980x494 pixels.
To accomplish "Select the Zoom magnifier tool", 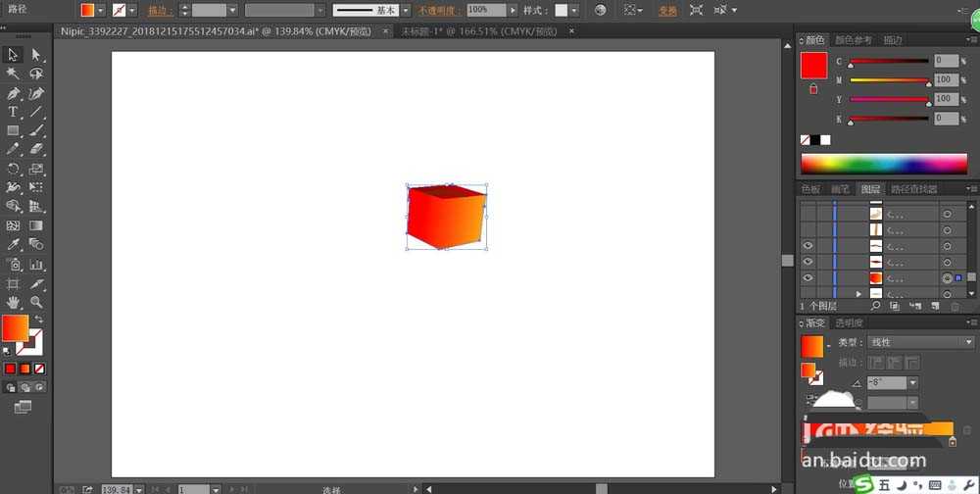I will click(x=36, y=302).
